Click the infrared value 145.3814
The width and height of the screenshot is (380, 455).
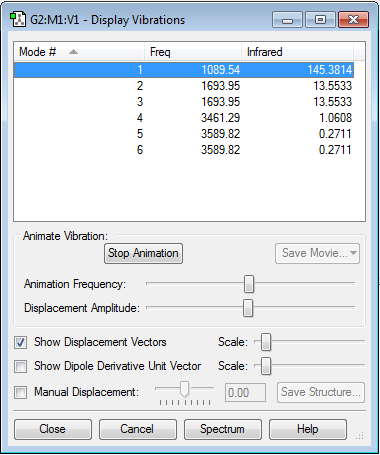(x=329, y=70)
